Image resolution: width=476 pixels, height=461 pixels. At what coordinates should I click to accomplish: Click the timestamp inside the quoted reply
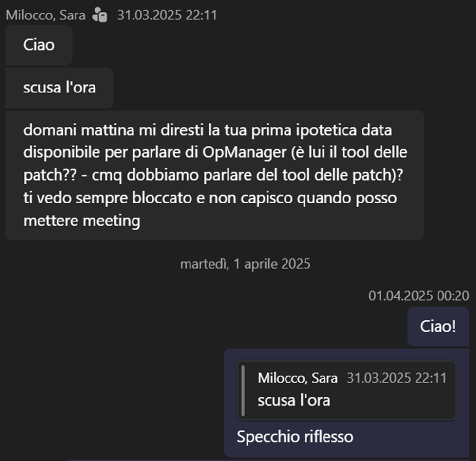tap(396, 378)
